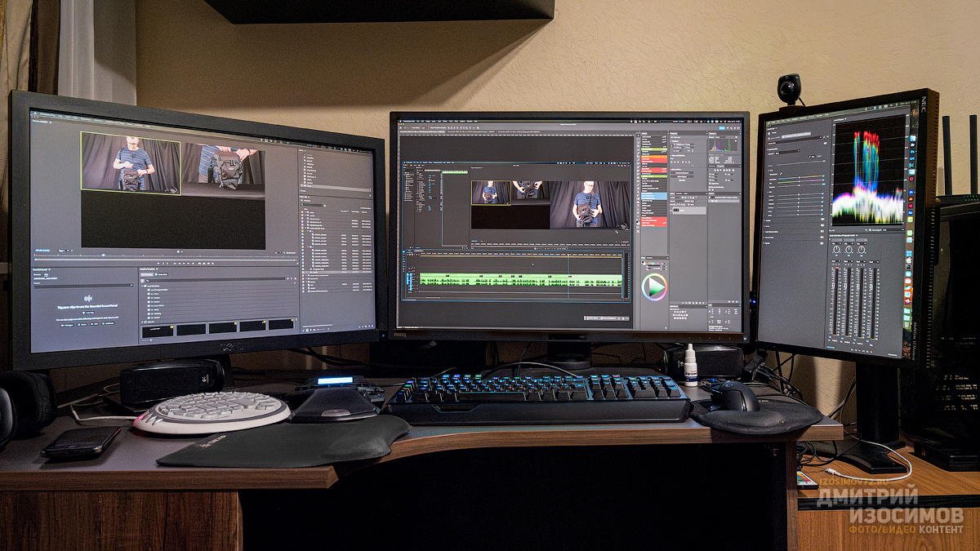
Task: Click the Histogram graph on the center monitor
Action: coord(724,144)
